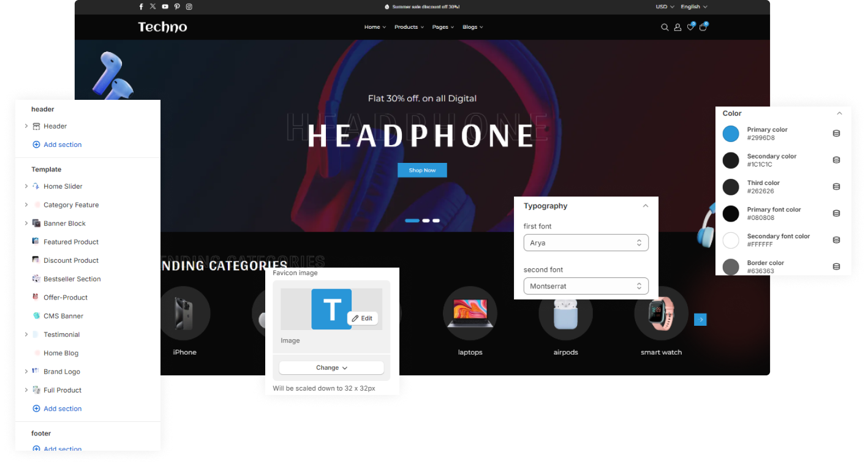Image resolution: width=868 pixels, height=466 pixels.
Task: Click the favicon T image thumbnail
Action: tap(331, 309)
